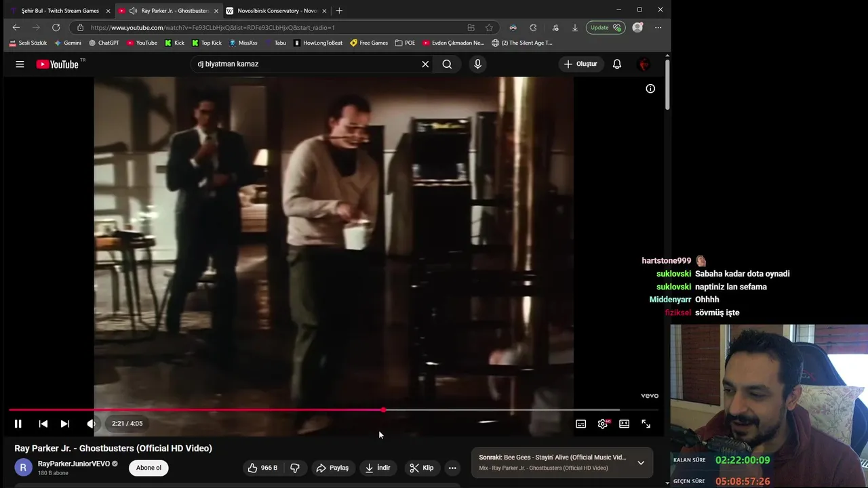Like the video (966 B)
The width and height of the screenshot is (868, 488).
(262, 468)
